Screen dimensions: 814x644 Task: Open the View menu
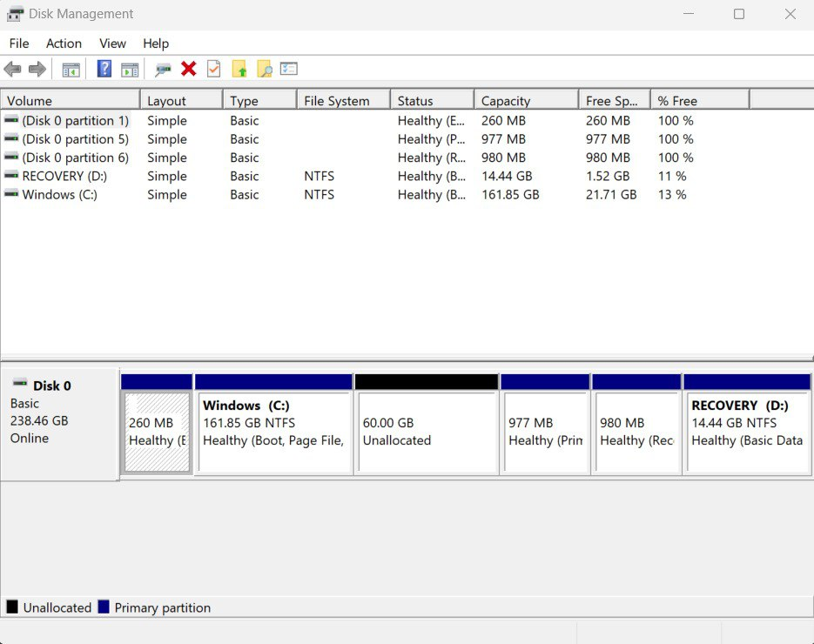(x=112, y=44)
